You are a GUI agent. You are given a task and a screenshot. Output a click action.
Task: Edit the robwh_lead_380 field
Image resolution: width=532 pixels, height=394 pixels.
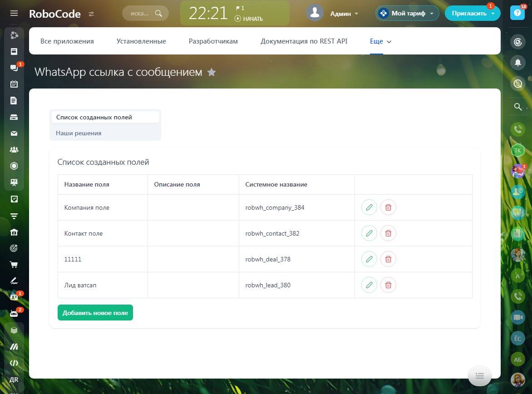(369, 285)
